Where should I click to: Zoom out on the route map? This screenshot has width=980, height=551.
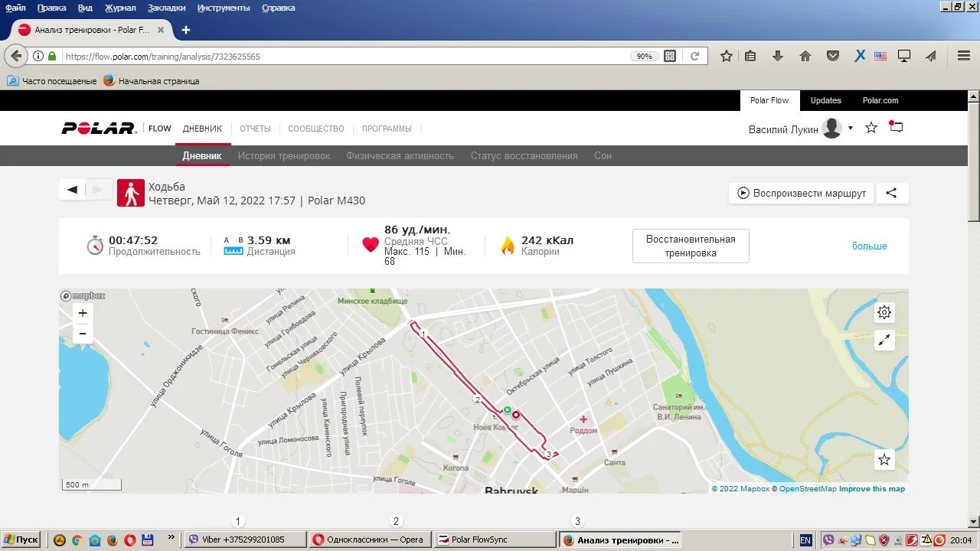(83, 333)
